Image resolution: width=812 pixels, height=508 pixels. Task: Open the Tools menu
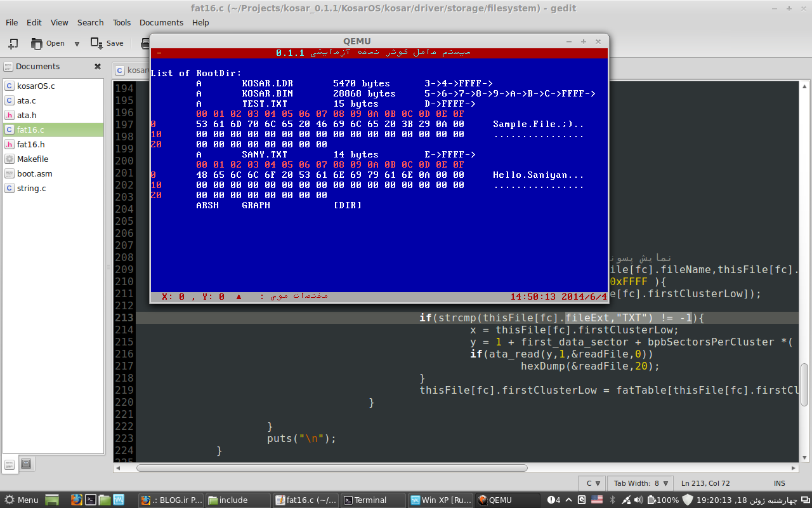(122, 22)
